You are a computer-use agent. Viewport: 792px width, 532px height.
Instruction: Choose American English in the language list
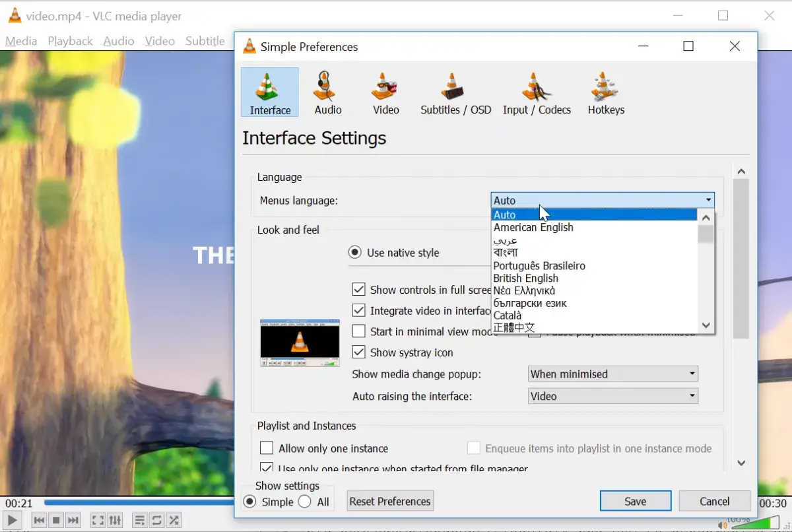[x=594, y=227]
